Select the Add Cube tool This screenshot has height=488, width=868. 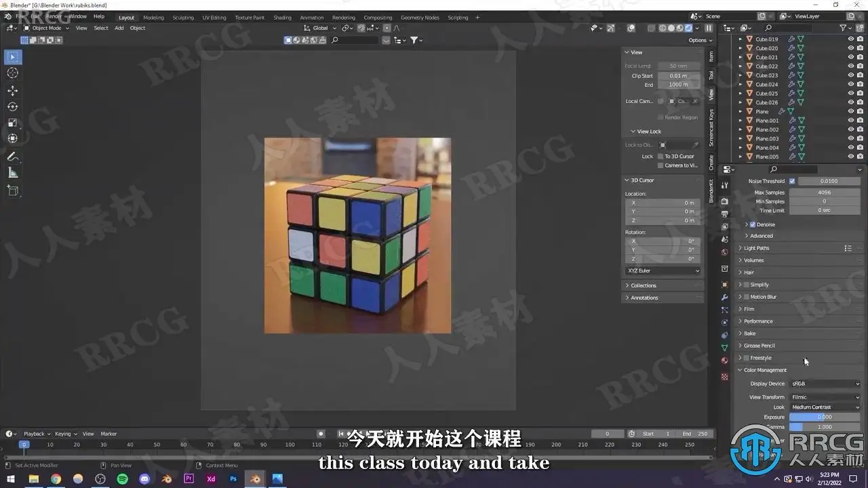click(x=12, y=190)
